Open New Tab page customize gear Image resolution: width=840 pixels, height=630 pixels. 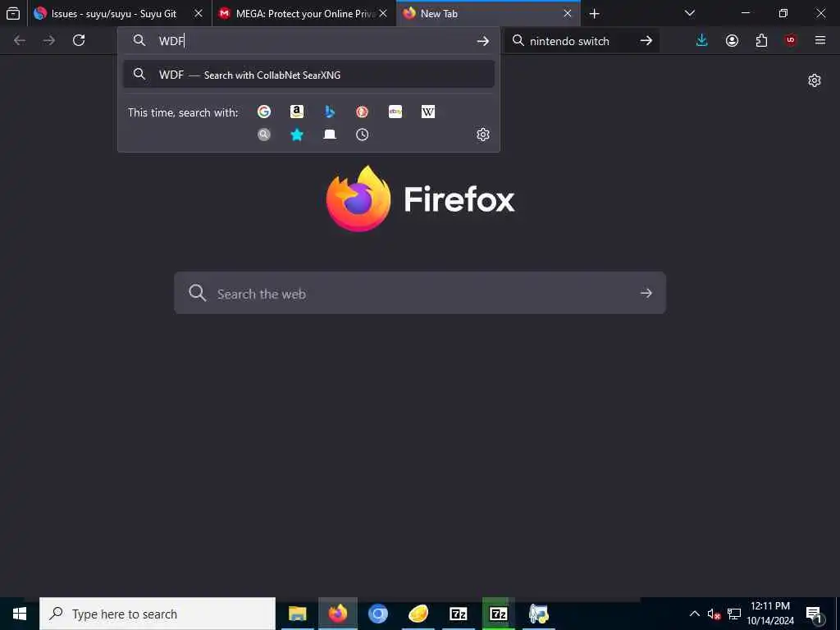click(815, 80)
